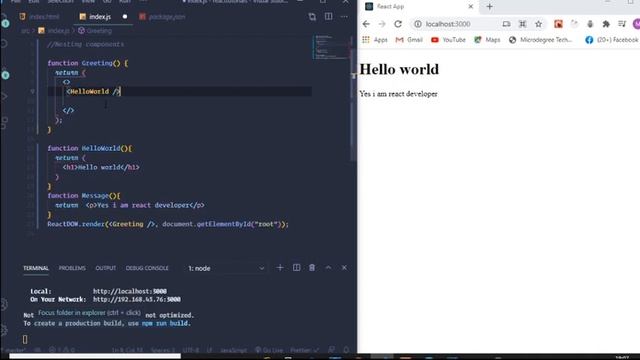Open the Chrome profile avatar
Screen dimensions: 640x360
pos(636,24)
